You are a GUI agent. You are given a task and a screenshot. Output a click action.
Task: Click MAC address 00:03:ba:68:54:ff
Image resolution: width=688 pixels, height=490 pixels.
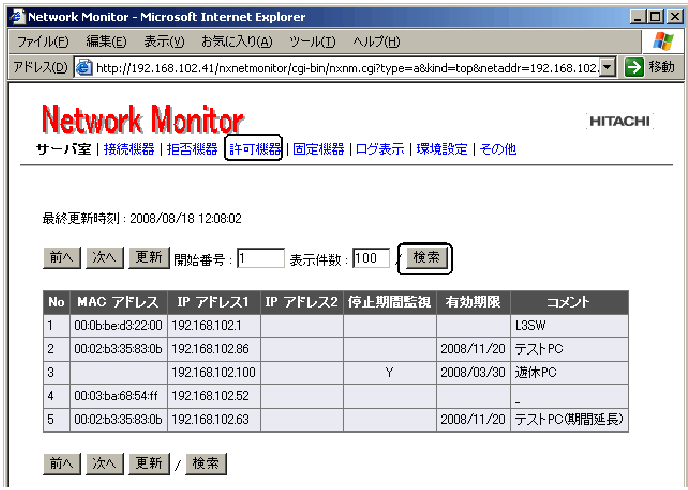tap(115, 396)
